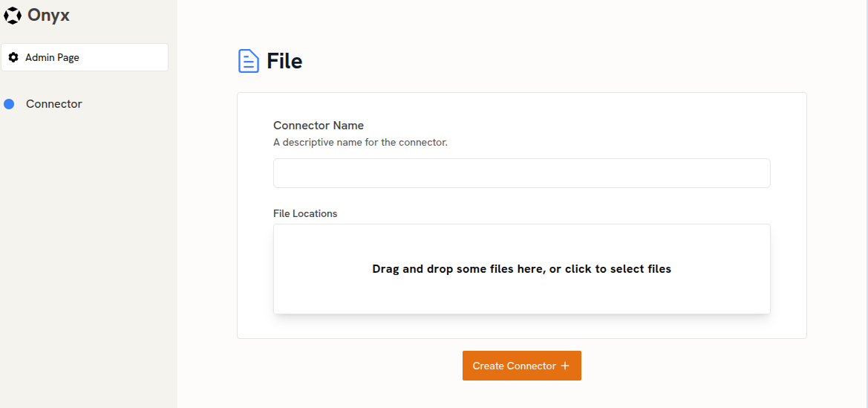868x408 pixels.
Task: Click the Create Connector button label
Action: 515,366
